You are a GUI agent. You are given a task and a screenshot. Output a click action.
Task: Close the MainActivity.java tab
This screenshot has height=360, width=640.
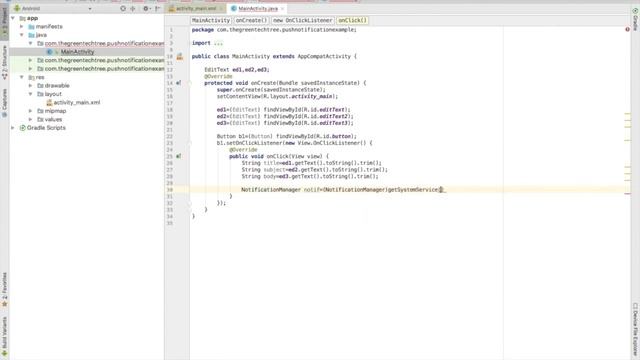click(x=282, y=8)
